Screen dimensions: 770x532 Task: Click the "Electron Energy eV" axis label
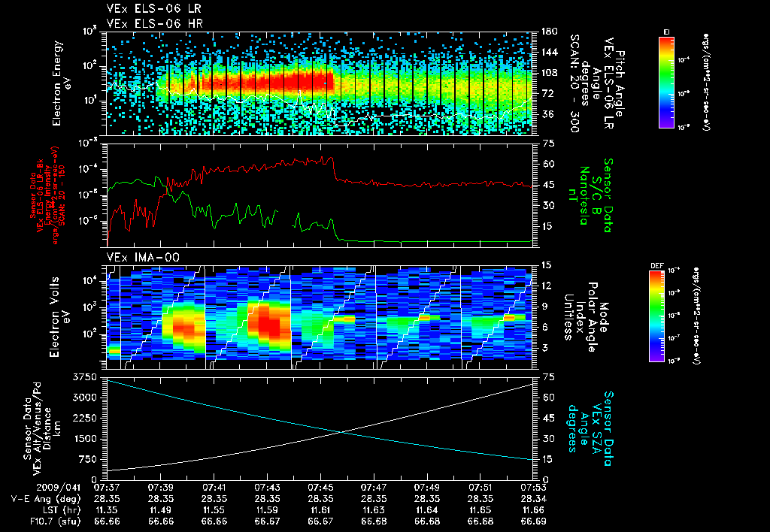[62, 83]
